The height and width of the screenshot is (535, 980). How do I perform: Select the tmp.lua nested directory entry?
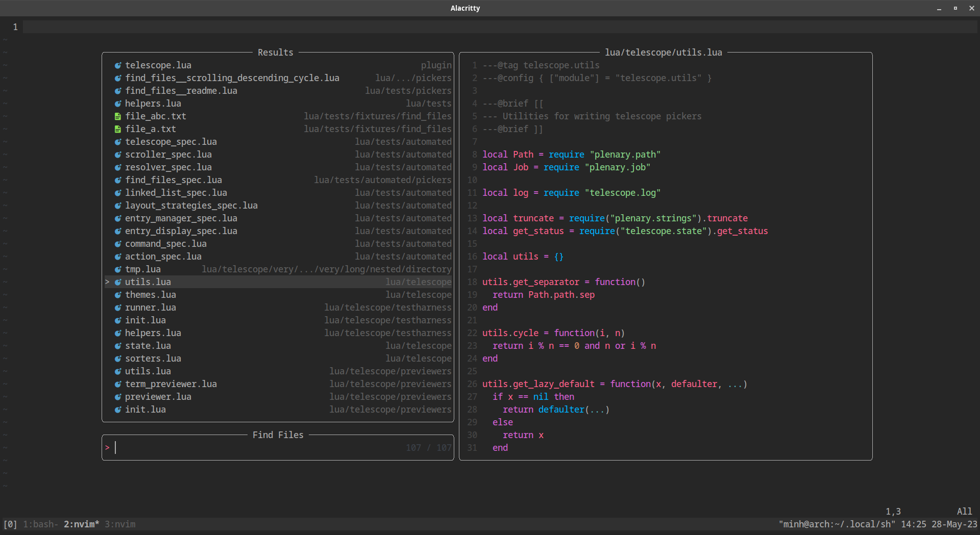[x=143, y=269]
